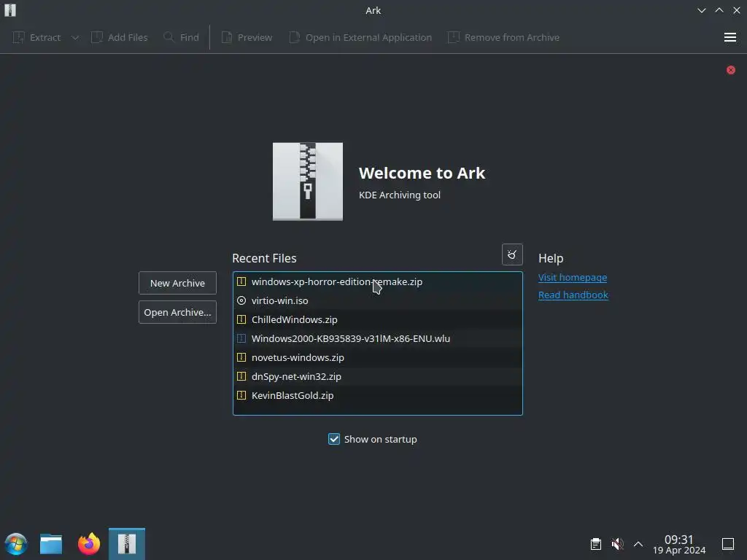Maximize the Ark window
Image resolution: width=747 pixels, height=560 pixels.
pyautogui.click(x=719, y=10)
